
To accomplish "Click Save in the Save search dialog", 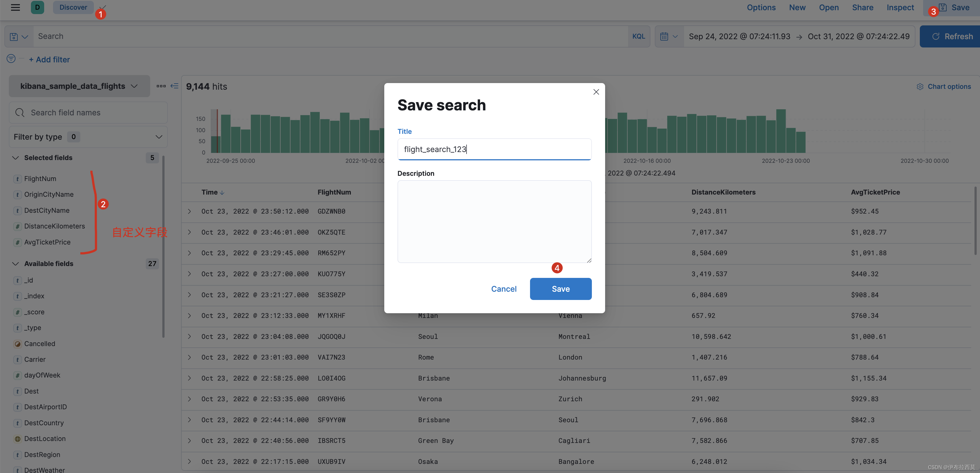I will [x=560, y=289].
